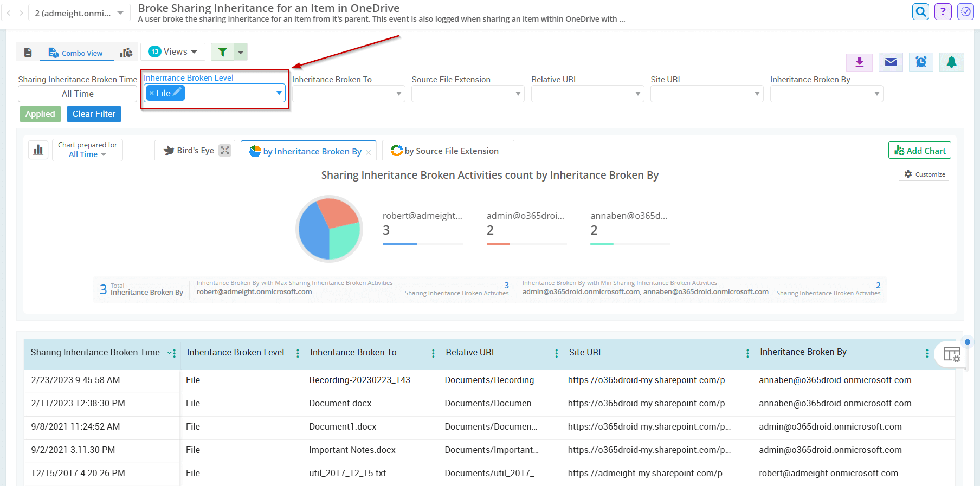
Task: Open the Views dropdown
Action: (173, 51)
